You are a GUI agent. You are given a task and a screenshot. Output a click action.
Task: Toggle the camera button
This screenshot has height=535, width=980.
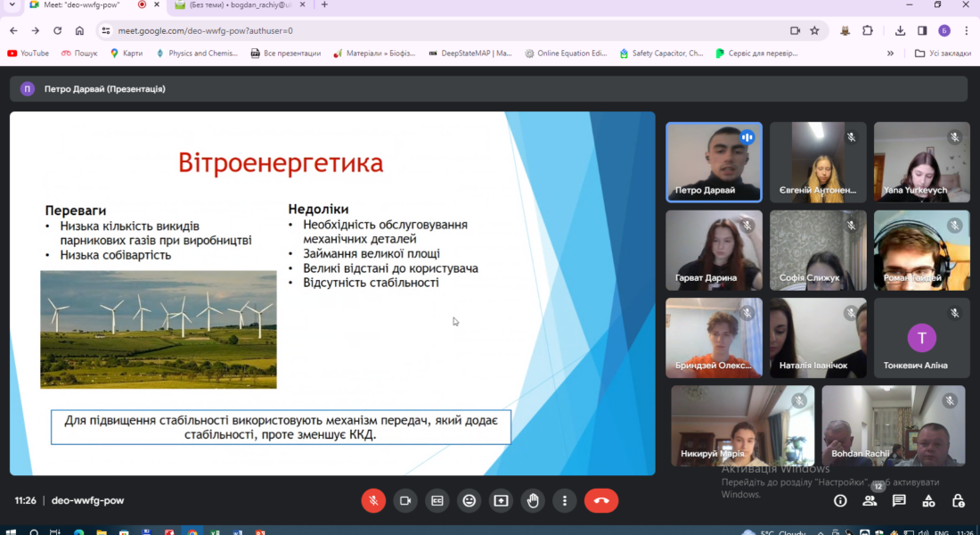pos(405,501)
